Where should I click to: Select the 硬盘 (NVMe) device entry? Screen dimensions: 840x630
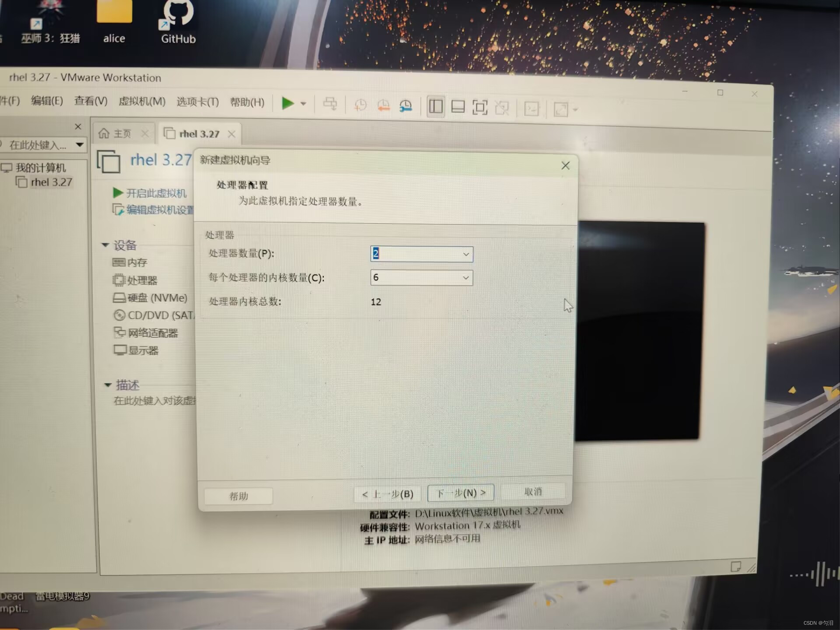[150, 298]
